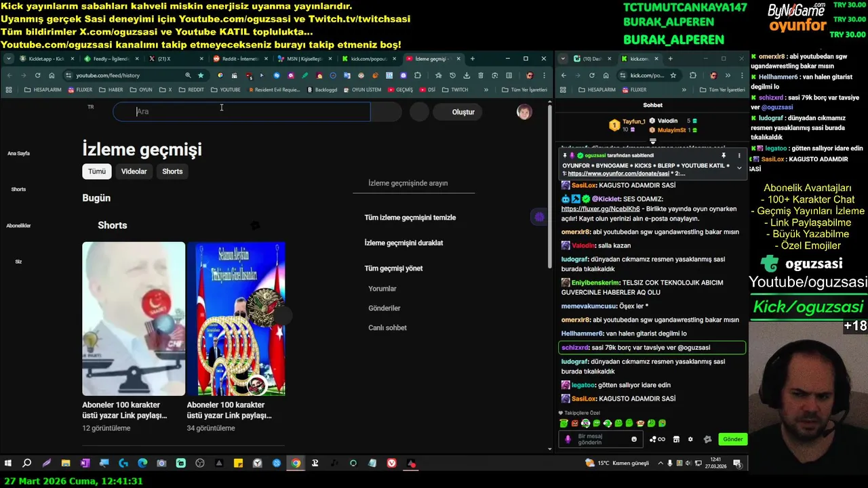Bookmark the YouTube page with the star icon

point(201,75)
